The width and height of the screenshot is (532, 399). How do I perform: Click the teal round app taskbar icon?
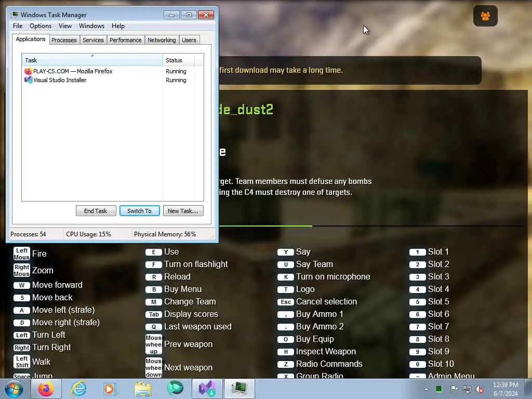(x=175, y=388)
